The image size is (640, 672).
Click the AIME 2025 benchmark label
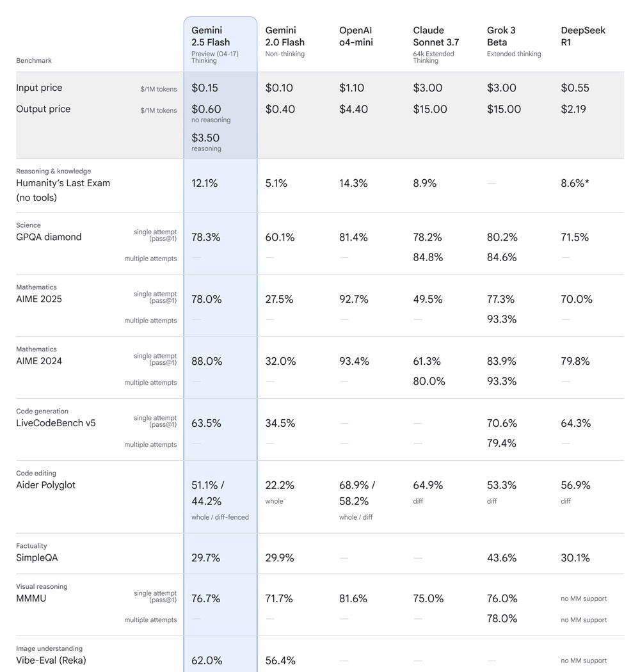pyautogui.click(x=38, y=299)
